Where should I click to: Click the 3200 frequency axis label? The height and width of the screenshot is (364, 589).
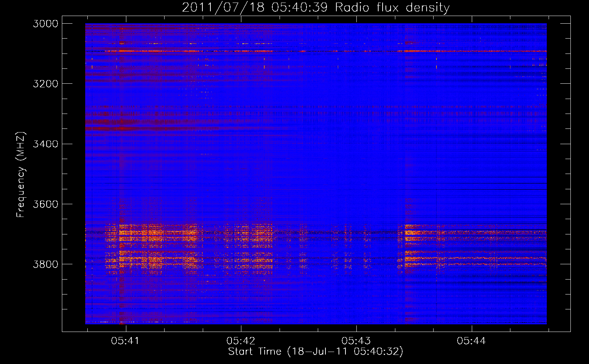pyautogui.click(x=46, y=84)
